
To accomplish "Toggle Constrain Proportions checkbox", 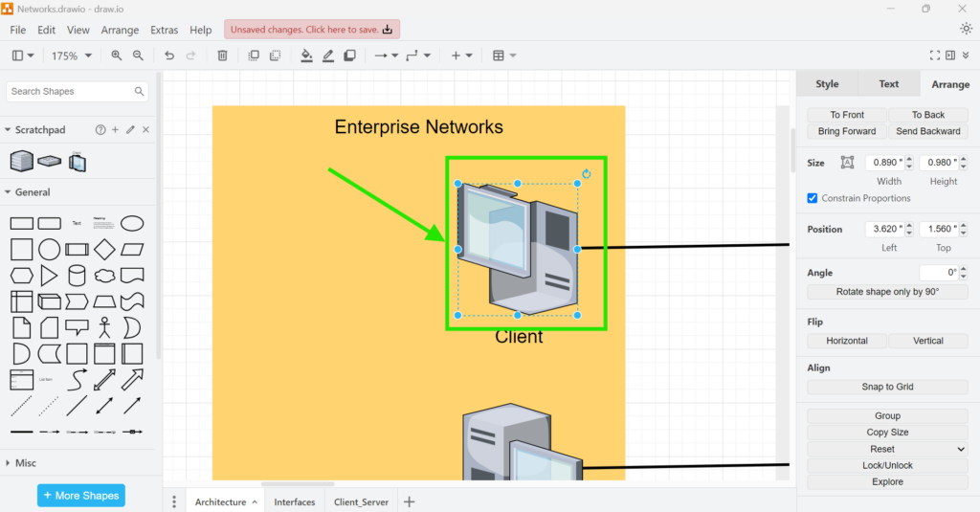I will coord(812,198).
